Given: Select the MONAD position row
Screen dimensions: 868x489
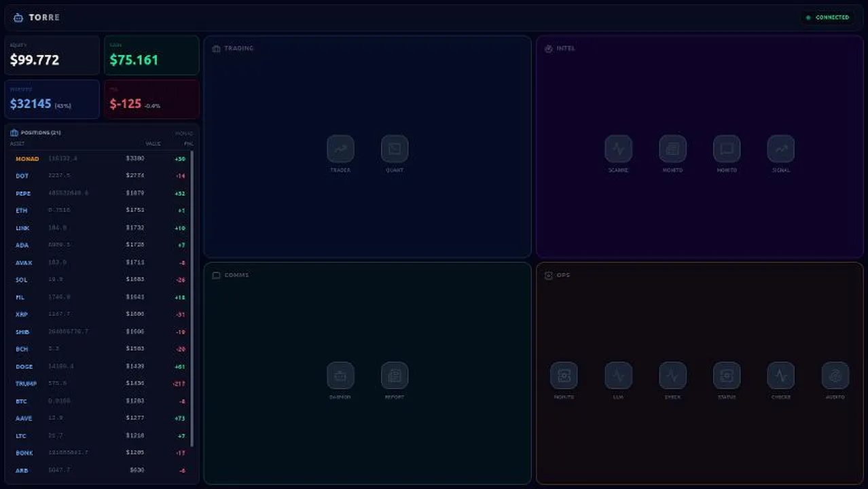Looking at the screenshot, I should (x=101, y=158).
